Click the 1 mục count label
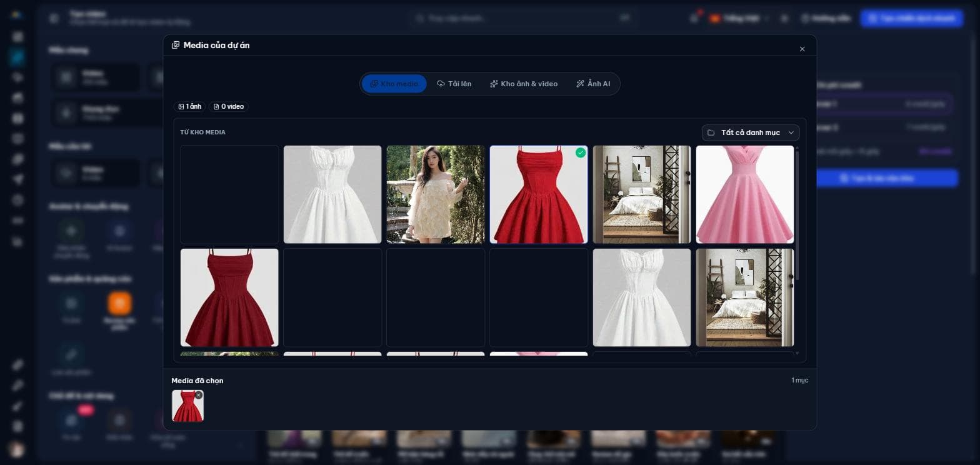The width and height of the screenshot is (980, 465). coord(799,380)
